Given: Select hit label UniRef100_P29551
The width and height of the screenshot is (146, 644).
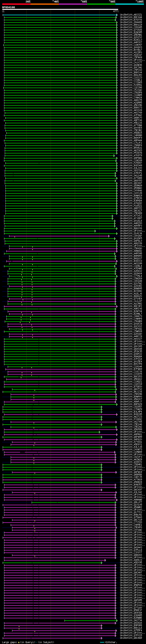Looking at the screenshot, I should coord(131,85).
